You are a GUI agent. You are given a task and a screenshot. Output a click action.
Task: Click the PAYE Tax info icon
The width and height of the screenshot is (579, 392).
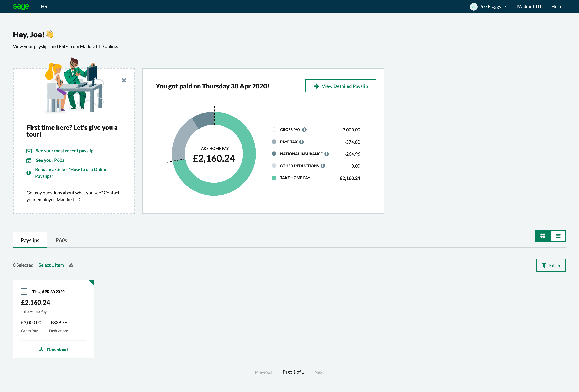pyautogui.click(x=301, y=142)
